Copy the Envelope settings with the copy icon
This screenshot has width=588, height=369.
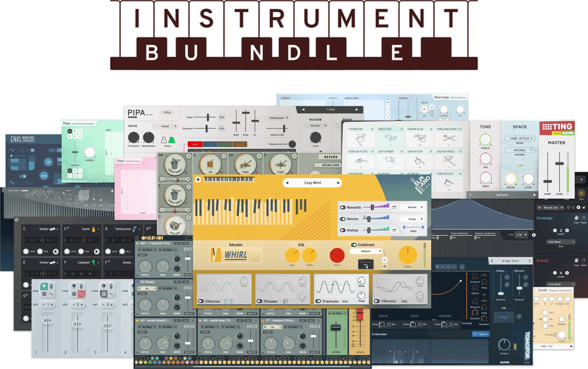(x=577, y=218)
